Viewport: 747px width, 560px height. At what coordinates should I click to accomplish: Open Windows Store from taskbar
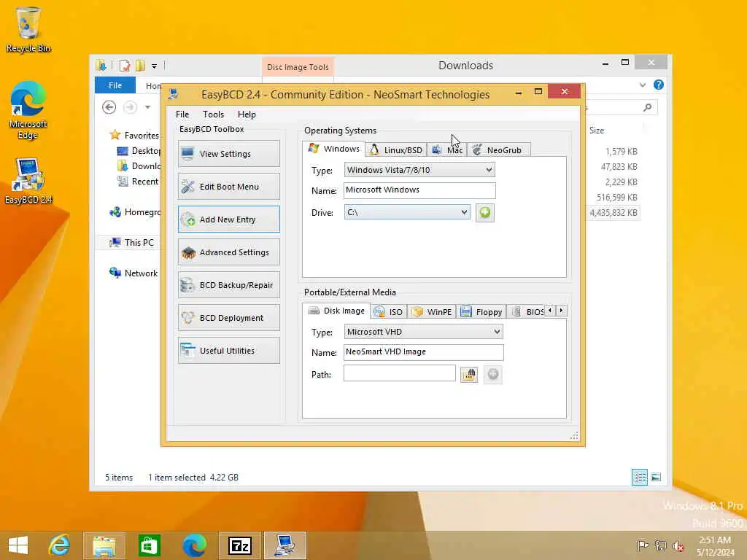coord(149,545)
